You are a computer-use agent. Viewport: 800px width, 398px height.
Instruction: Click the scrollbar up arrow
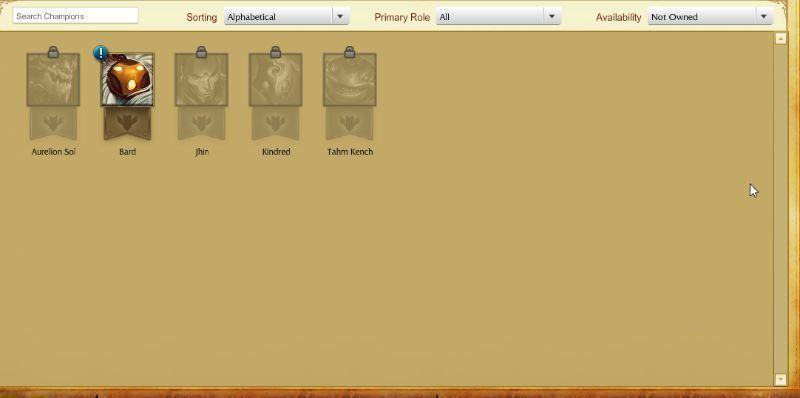780,38
